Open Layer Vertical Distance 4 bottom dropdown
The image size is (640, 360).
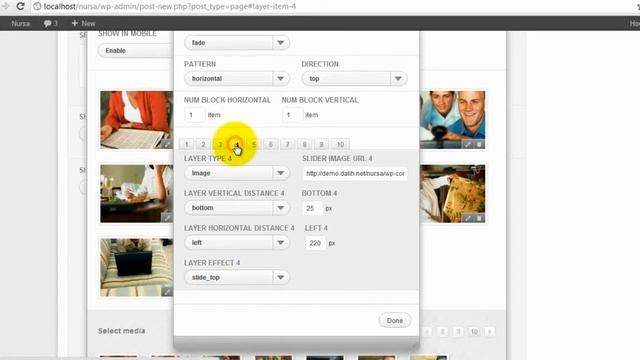(x=237, y=208)
